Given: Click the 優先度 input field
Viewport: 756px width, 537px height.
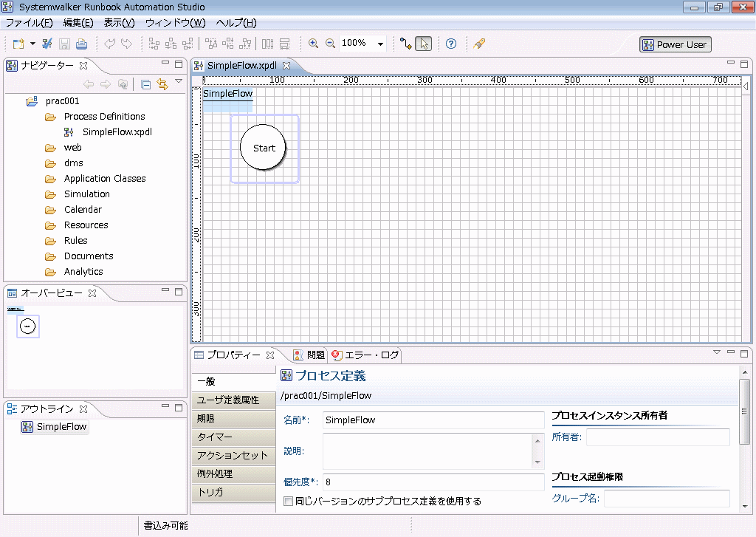Looking at the screenshot, I should [433, 482].
